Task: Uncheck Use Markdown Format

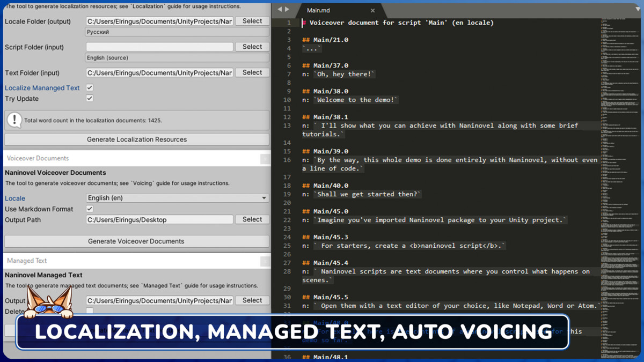Action: click(90, 209)
